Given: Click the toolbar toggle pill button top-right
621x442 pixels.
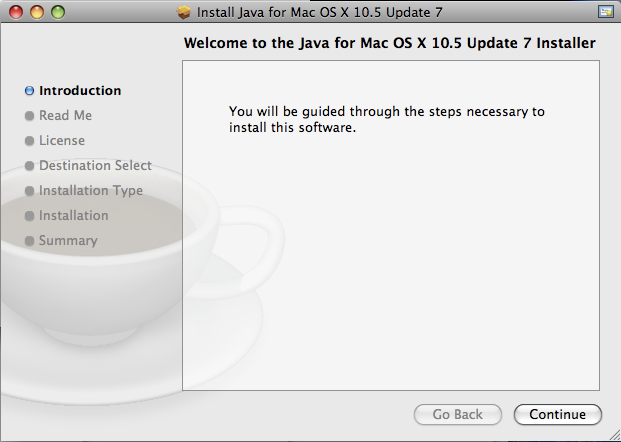Looking at the screenshot, I should 606,12.
